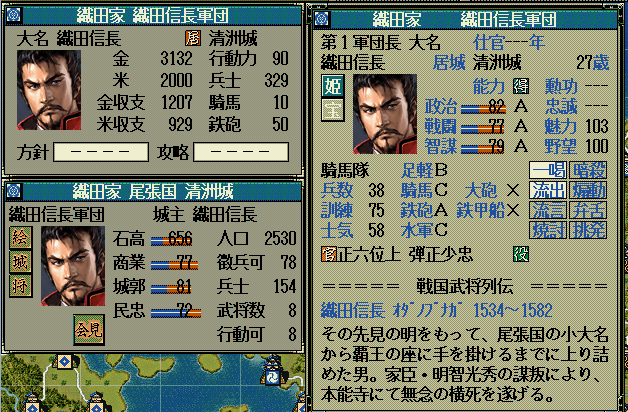Click the crest icon on 清洲城 title bar
This screenshot has width=628, height=412.
pos(14,191)
